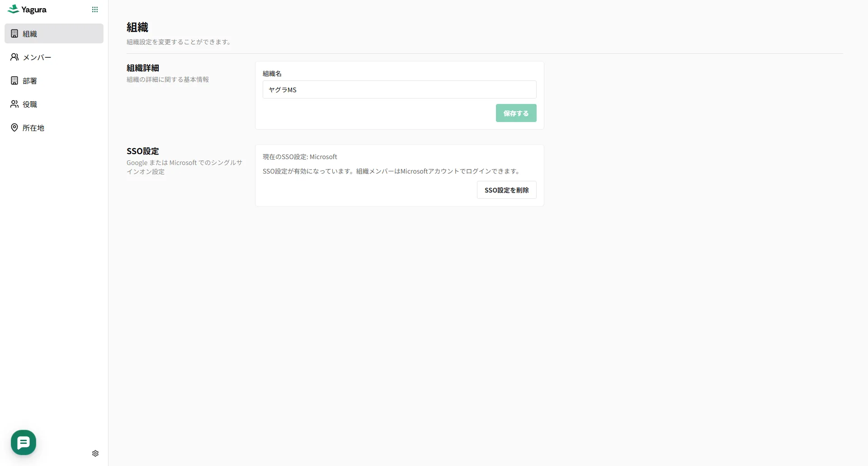Click SSO設定を削除 to remove SSO
The image size is (868, 466).
[506, 190]
